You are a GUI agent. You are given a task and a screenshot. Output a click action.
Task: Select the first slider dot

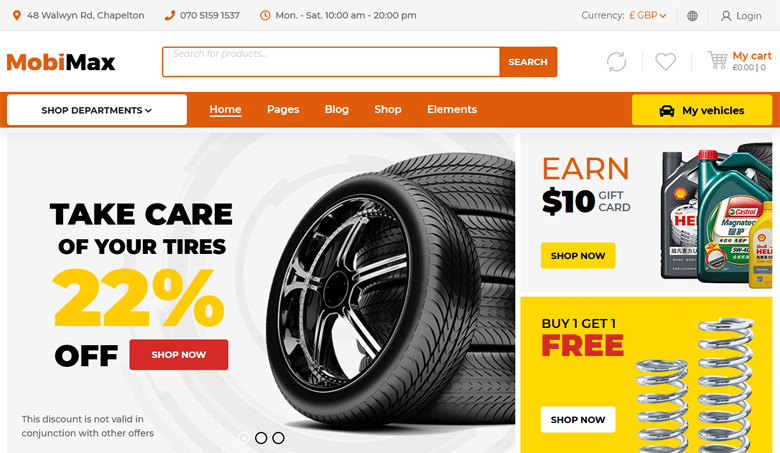click(244, 438)
